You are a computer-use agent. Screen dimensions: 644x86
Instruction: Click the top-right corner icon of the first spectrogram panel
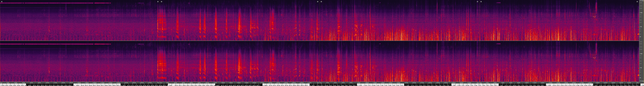pyautogui.click(x=158, y=2)
